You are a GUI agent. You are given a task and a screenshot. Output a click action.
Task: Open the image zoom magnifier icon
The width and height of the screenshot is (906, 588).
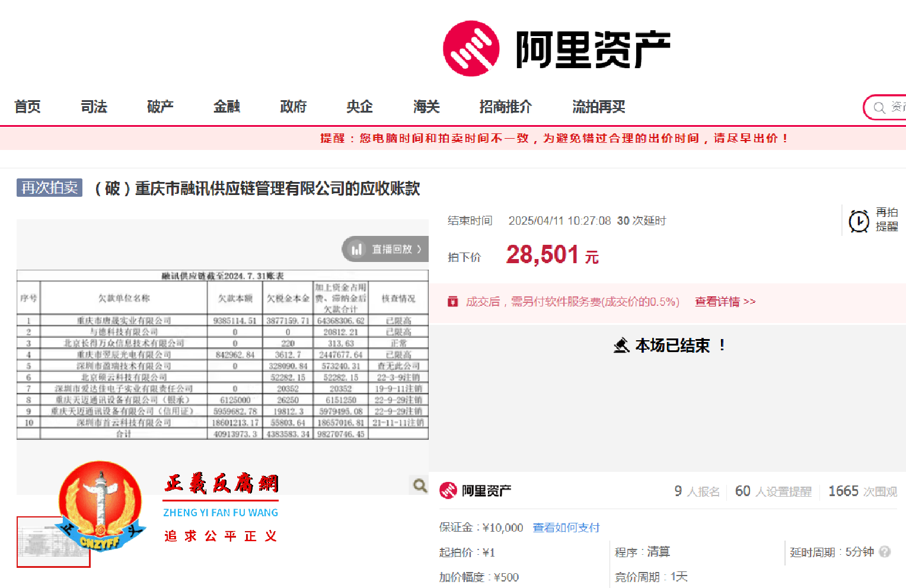pyautogui.click(x=419, y=485)
